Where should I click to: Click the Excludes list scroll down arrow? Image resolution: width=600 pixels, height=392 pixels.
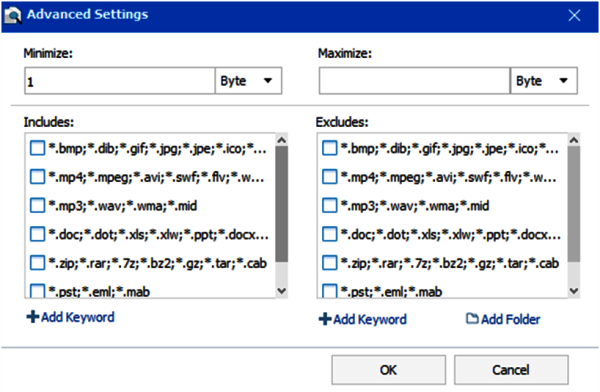pyautogui.click(x=574, y=291)
